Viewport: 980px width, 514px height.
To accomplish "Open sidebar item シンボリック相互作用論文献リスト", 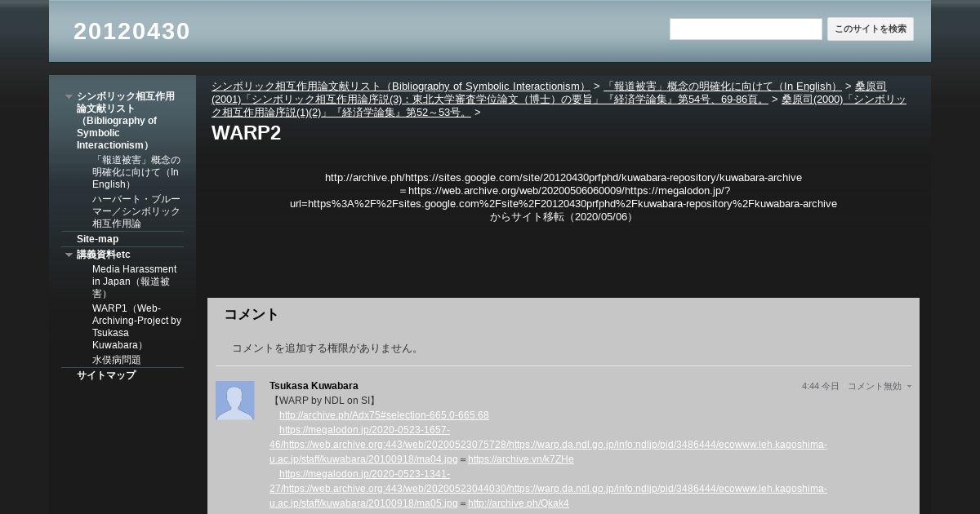I will pos(126,121).
